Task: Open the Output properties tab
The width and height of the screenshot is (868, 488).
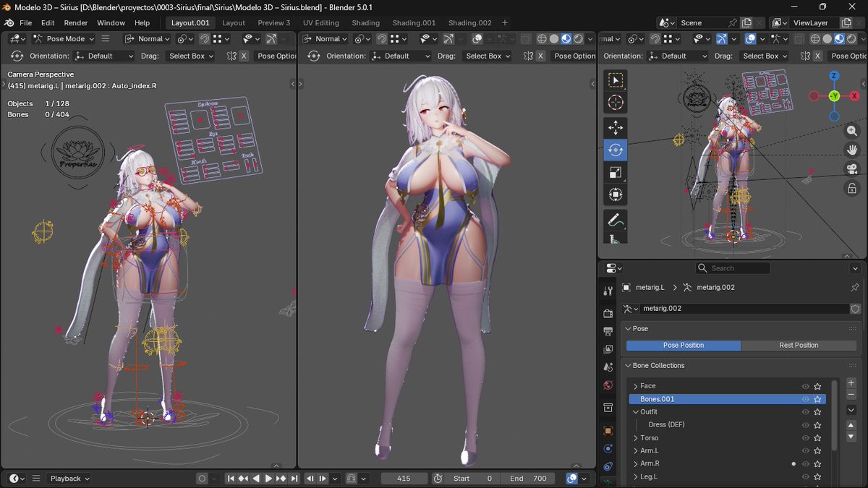Action: (608, 331)
